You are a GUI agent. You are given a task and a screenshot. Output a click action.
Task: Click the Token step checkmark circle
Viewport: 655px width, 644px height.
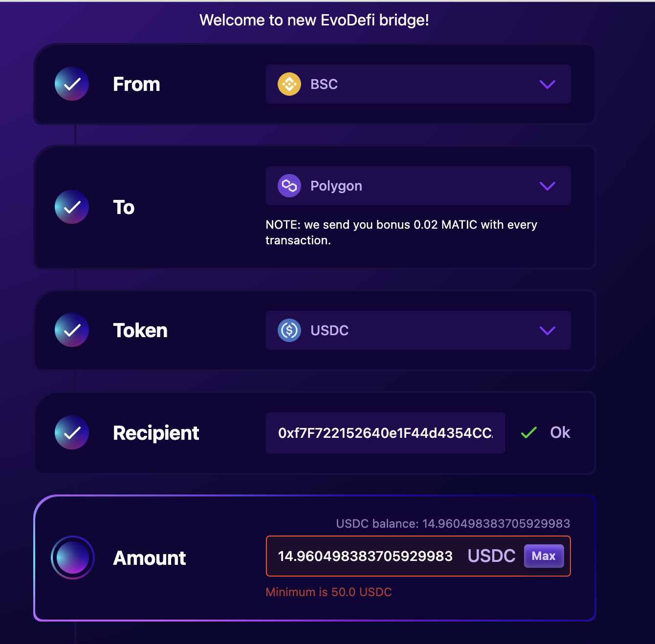72,330
